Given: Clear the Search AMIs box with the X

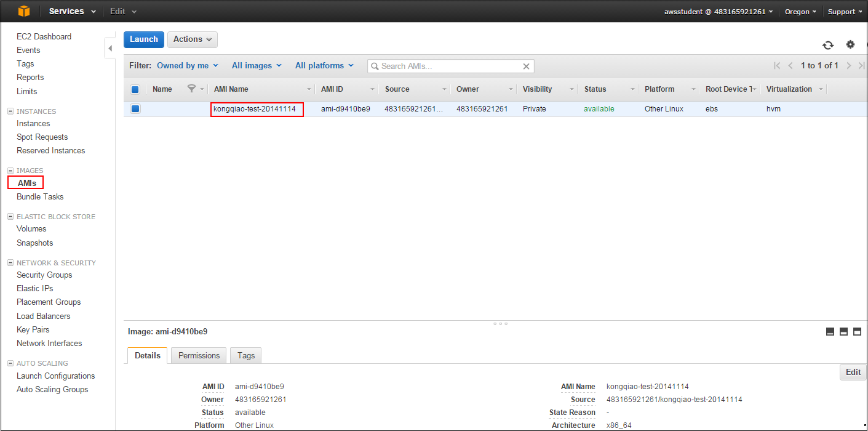Looking at the screenshot, I should (526, 66).
